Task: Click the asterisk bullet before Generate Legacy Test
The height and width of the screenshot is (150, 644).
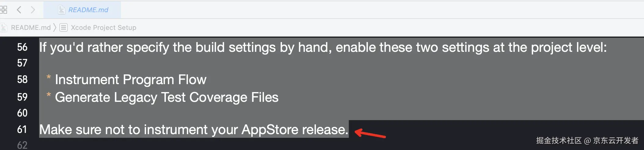Action: (49, 95)
